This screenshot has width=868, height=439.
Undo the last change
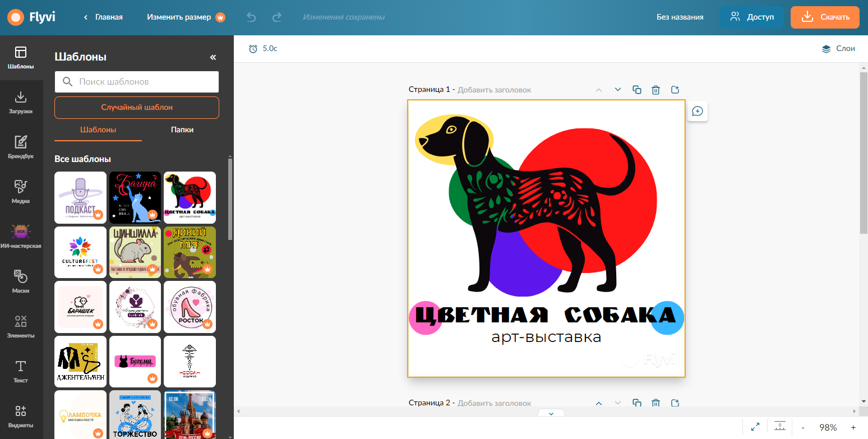[x=251, y=17]
